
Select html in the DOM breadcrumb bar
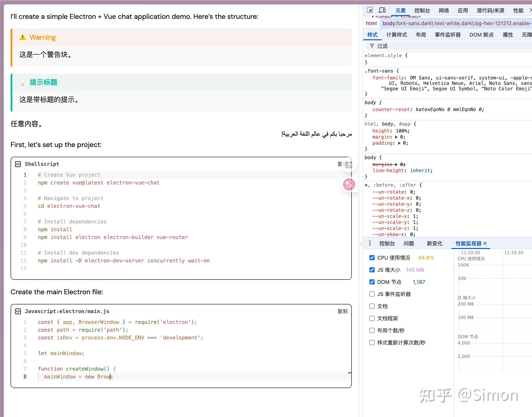coord(371,23)
